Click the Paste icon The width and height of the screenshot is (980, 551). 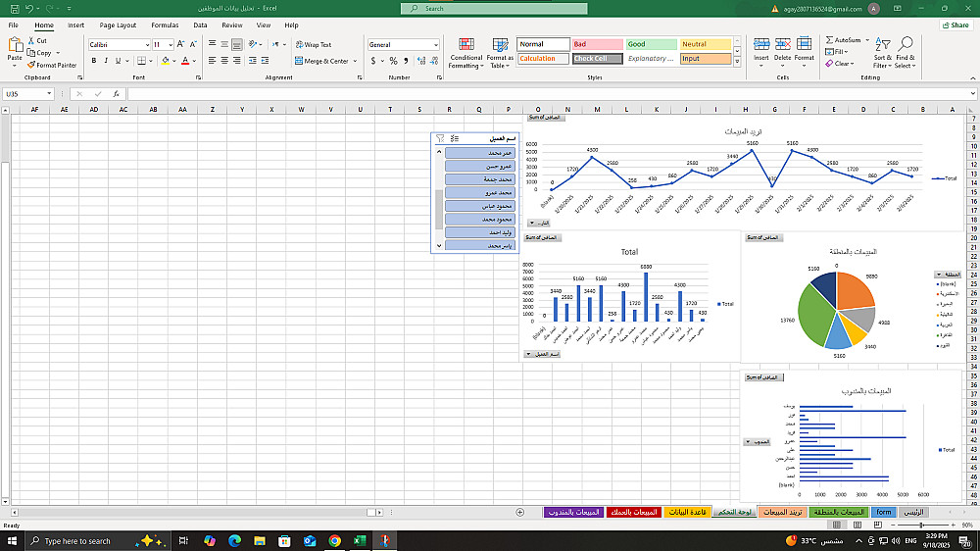pyautogui.click(x=15, y=46)
